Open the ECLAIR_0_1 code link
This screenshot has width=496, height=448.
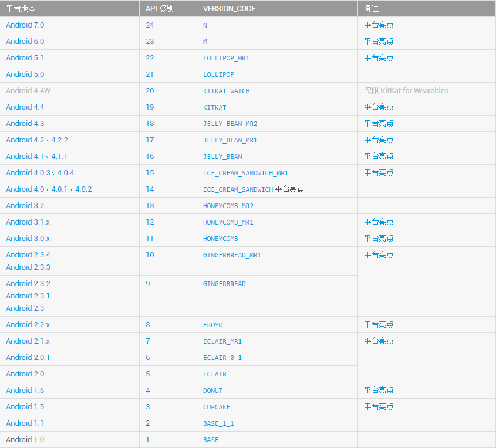(222, 358)
